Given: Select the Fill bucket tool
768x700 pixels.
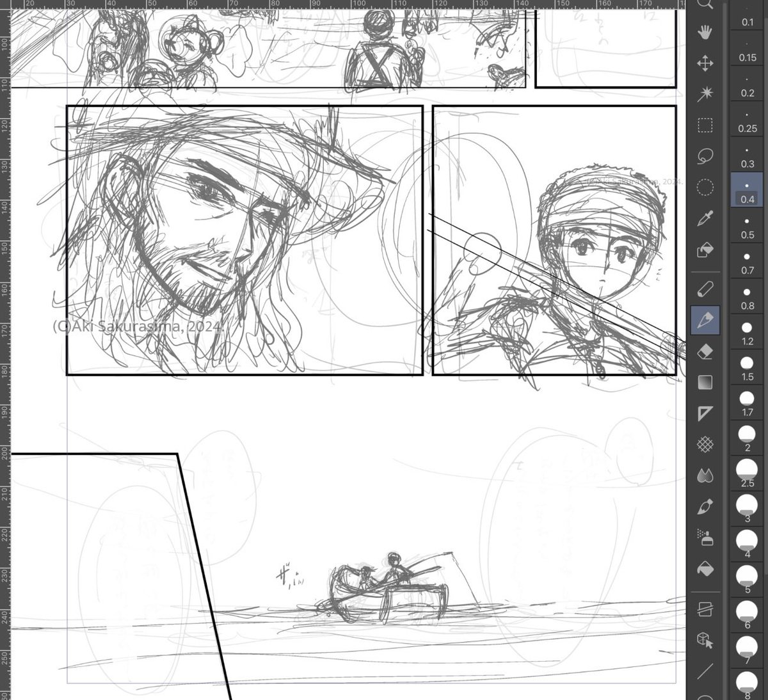Looking at the screenshot, I should coord(705,569).
